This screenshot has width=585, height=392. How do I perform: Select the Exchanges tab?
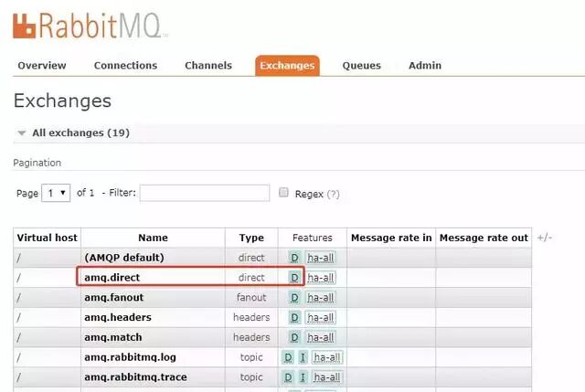(x=287, y=66)
